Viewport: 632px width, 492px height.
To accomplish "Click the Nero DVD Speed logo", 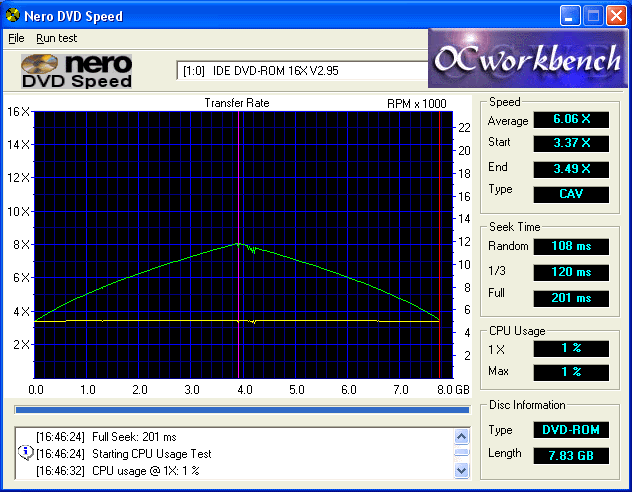I will click(77, 71).
